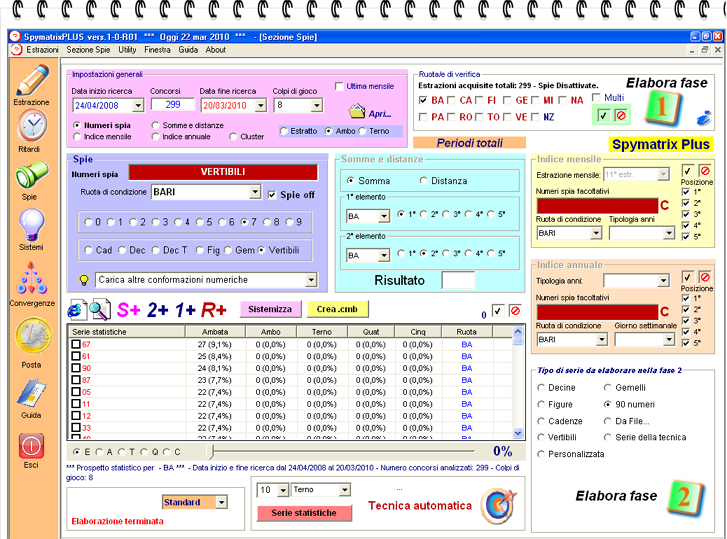Viewport: 727px width, 539px height.
Task: Click the magnifier preview icon
Action: pos(100,310)
